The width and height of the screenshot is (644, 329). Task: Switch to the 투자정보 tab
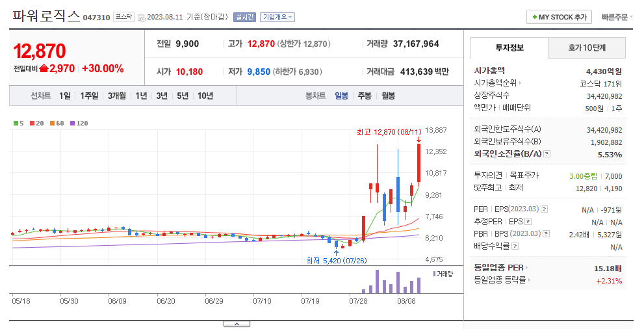coord(509,47)
